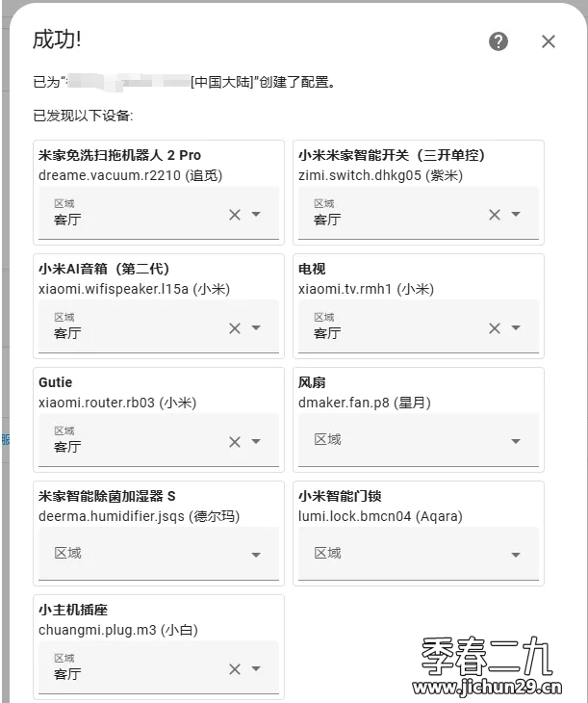Expand area dropdown for zimi switch
The height and width of the screenshot is (703, 588).
516,215
